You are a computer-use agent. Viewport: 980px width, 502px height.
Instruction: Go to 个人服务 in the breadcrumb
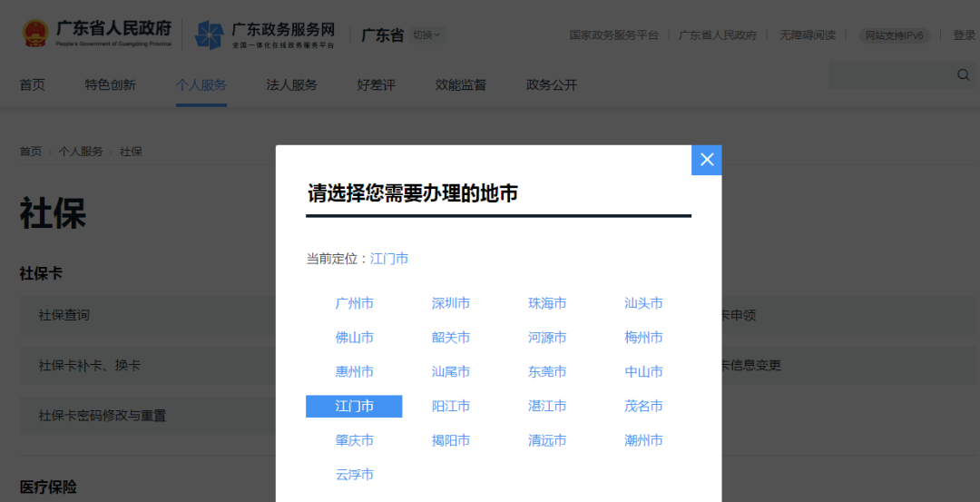coord(81,152)
